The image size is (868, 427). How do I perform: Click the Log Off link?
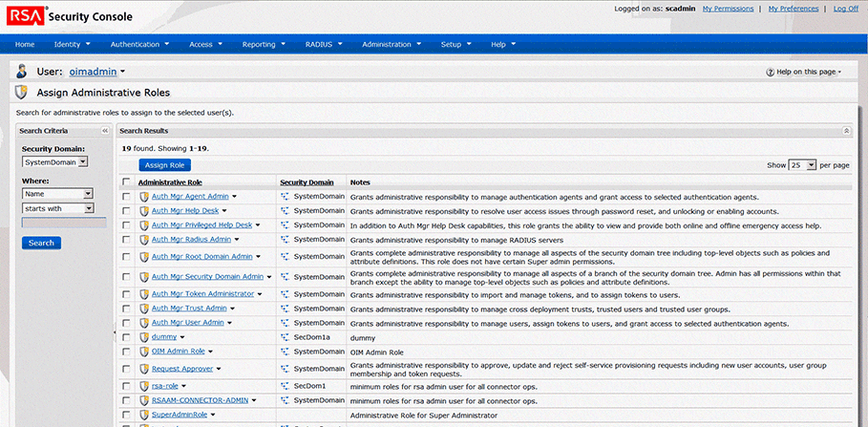(x=846, y=9)
